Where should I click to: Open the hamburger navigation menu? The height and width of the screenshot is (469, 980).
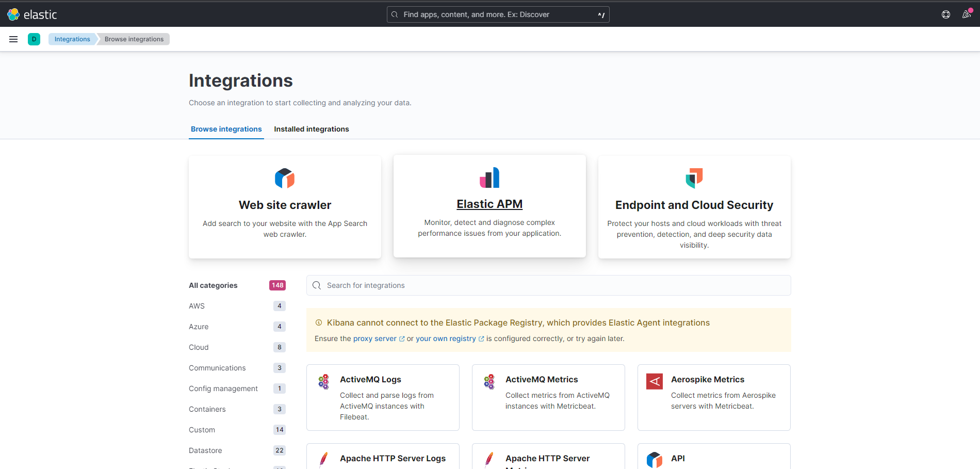click(x=13, y=39)
